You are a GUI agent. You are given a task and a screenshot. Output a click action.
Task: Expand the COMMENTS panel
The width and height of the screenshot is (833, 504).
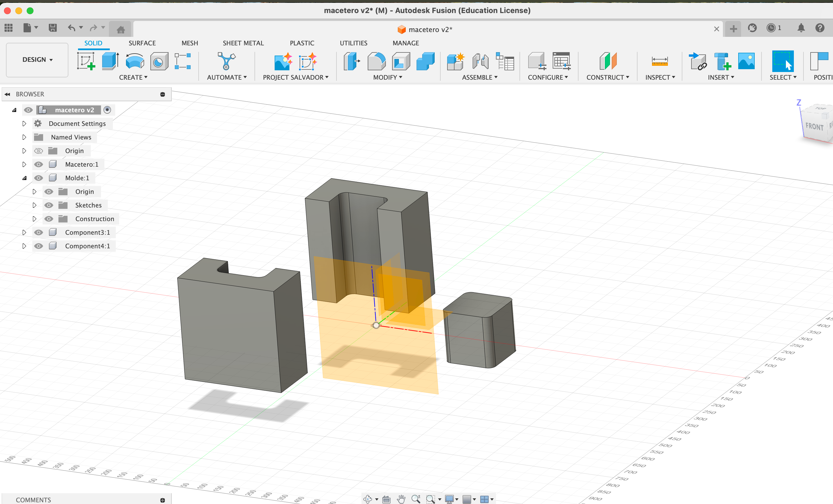[163, 500]
